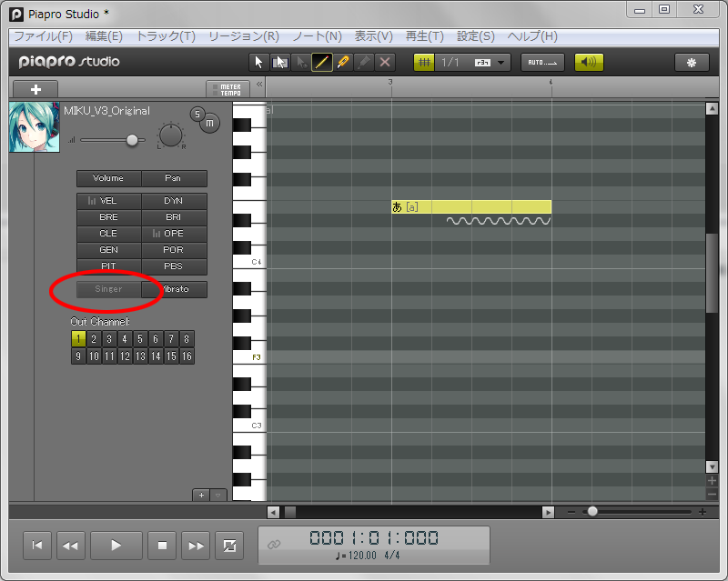Open the ヘルプ(H) menu
Viewport: 728px width, 581px height.
(532, 36)
